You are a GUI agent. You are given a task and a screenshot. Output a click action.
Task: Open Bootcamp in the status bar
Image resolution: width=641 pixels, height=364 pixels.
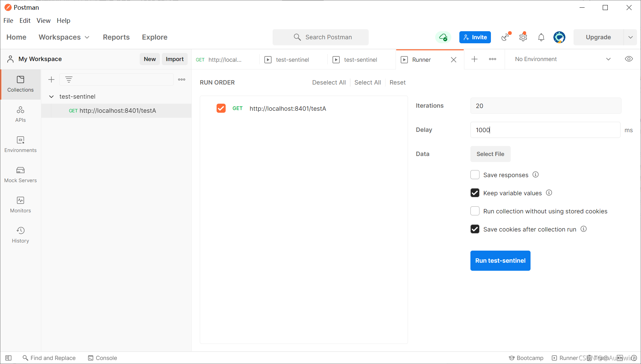pos(526,358)
